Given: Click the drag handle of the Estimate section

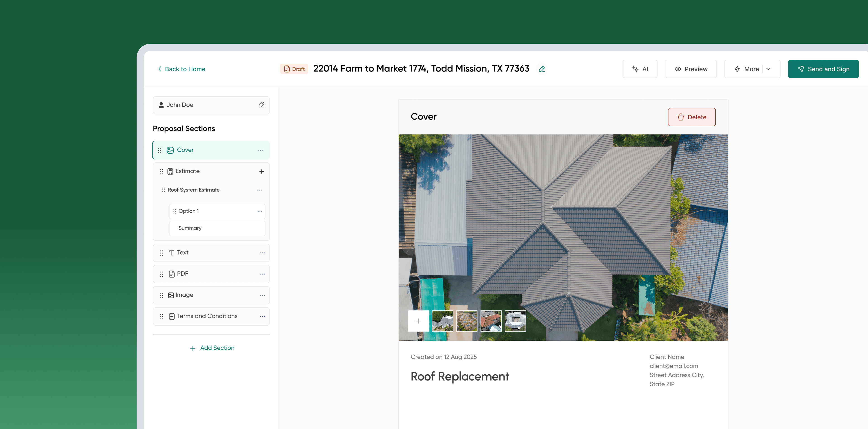Looking at the screenshot, I should pyautogui.click(x=161, y=171).
